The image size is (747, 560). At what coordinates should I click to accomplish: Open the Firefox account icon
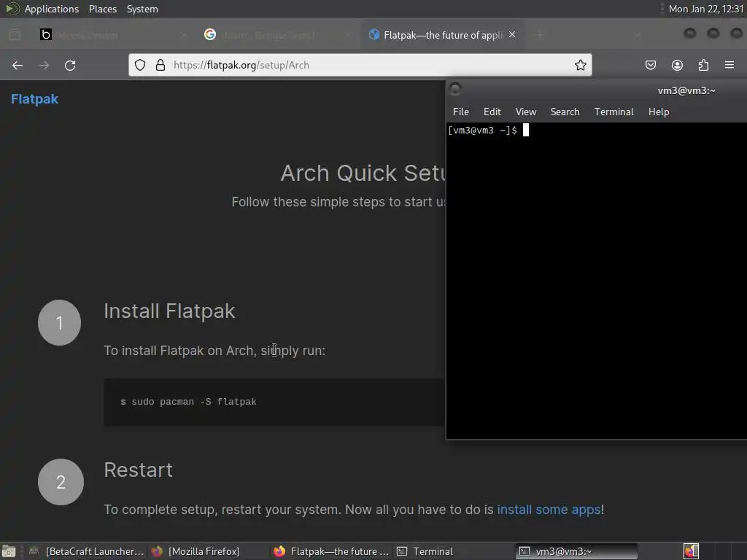tap(677, 65)
